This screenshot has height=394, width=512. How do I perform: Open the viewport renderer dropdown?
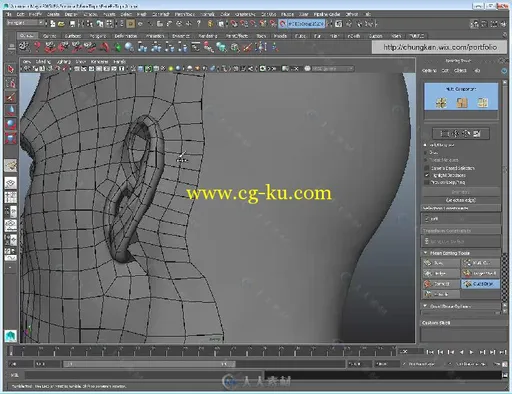pos(332,69)
